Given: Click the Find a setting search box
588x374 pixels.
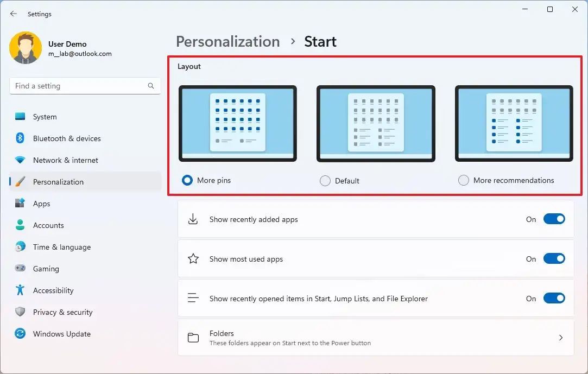Looking at the screenshot, I should 79,86.
